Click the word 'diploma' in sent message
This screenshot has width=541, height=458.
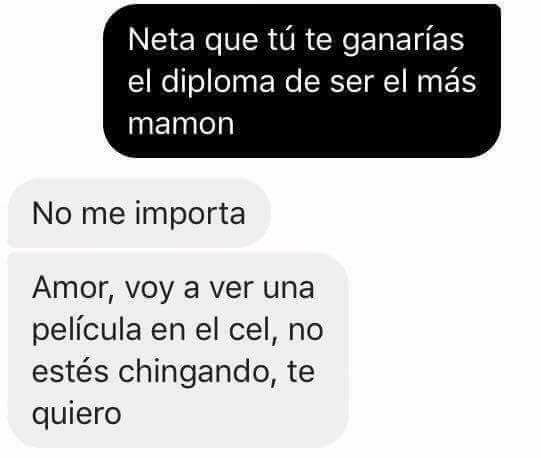click(218, 83)
